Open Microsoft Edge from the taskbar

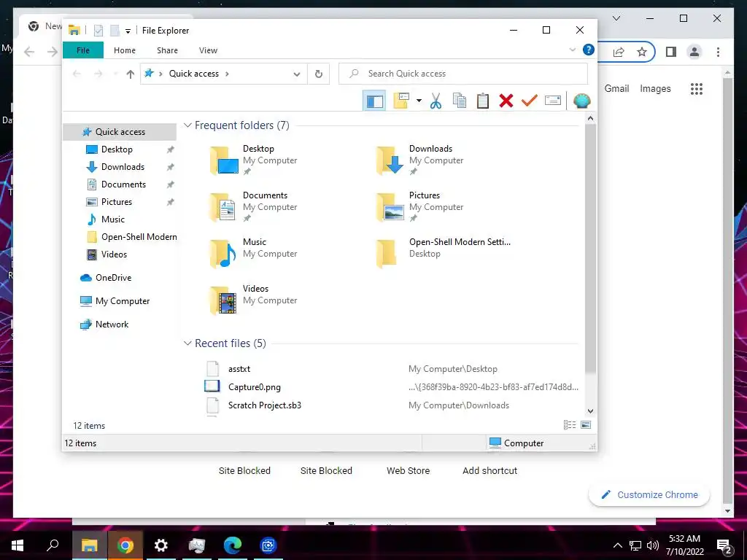pos(233,545)
